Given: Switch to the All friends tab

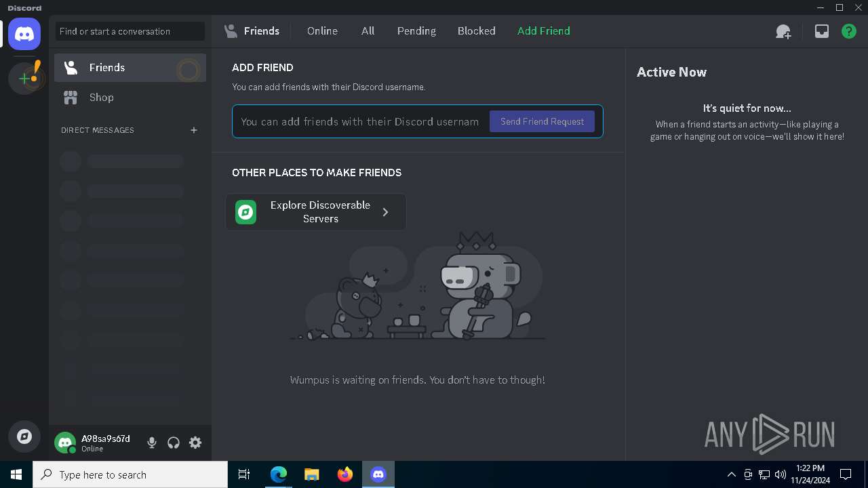Looking at the screenshot, I should (x=368, y=31).
